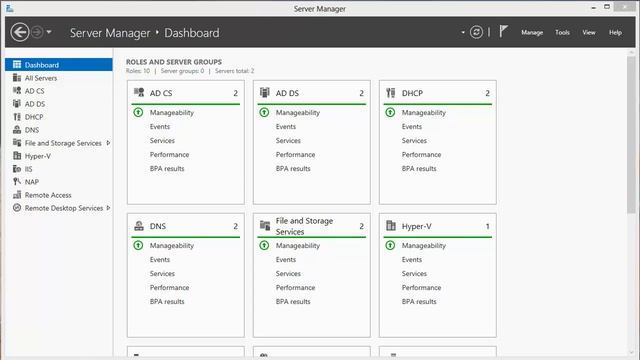Open Events in File and Storage tile

(286, 260)
